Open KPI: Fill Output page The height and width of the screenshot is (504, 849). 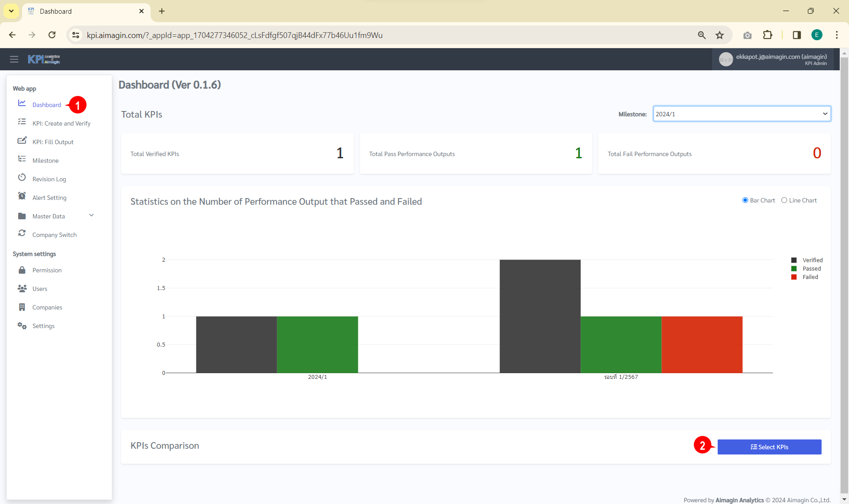[53, 142]
